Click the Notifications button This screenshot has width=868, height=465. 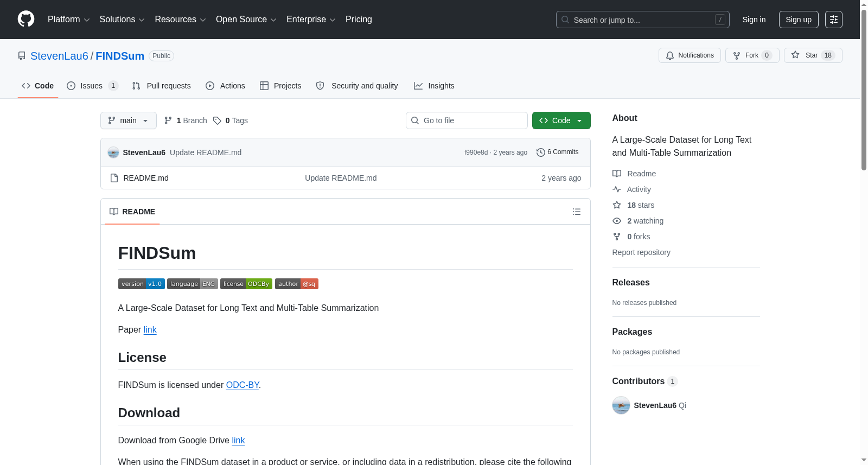tap(690, 55)
